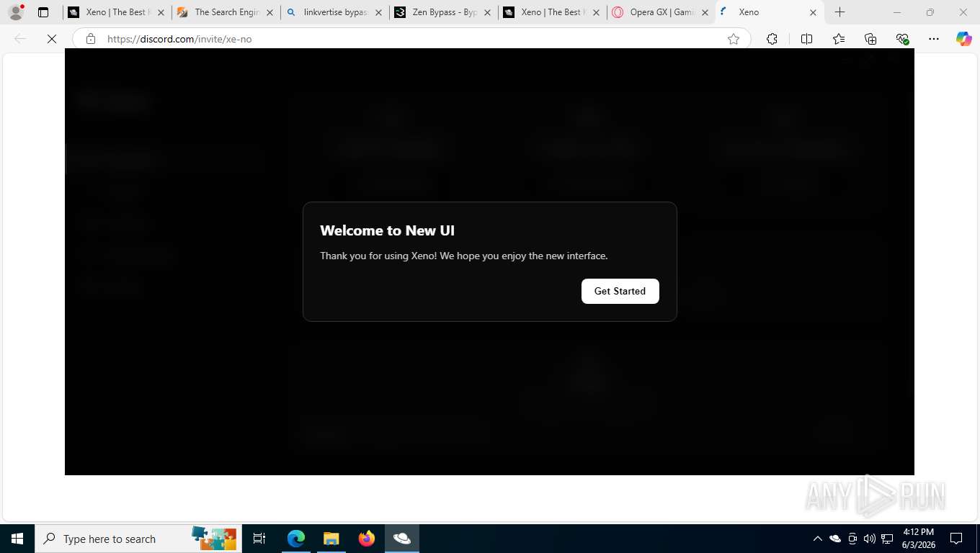Open the Copilot sidebar

click(x=964, y=39)
